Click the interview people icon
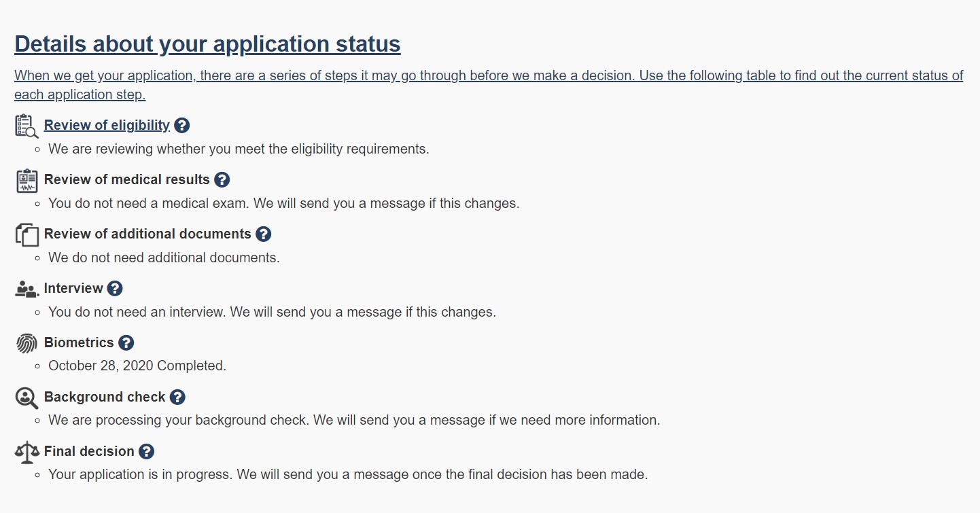This screenshot has width=980, height=513. coord(27,289)
